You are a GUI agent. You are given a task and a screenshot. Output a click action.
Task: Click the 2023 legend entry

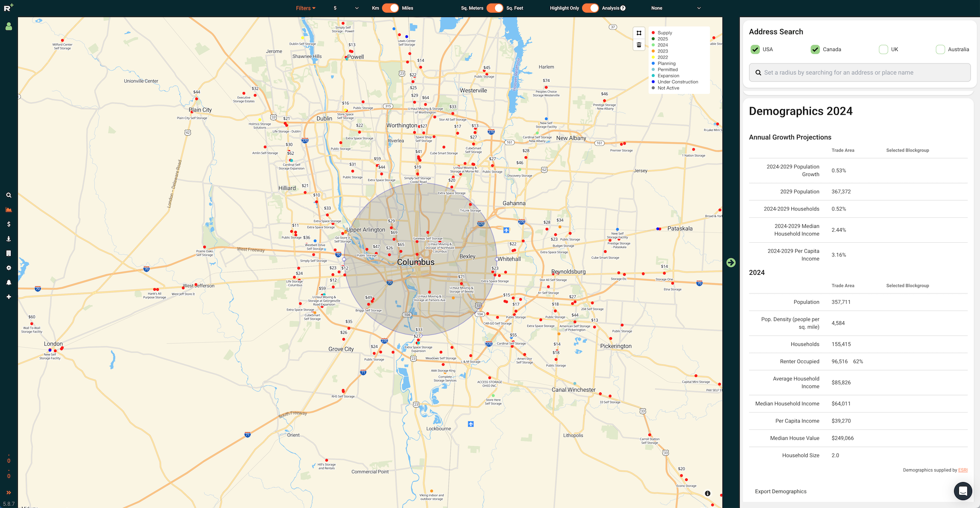pyautogui.click(x=662, y=51)
